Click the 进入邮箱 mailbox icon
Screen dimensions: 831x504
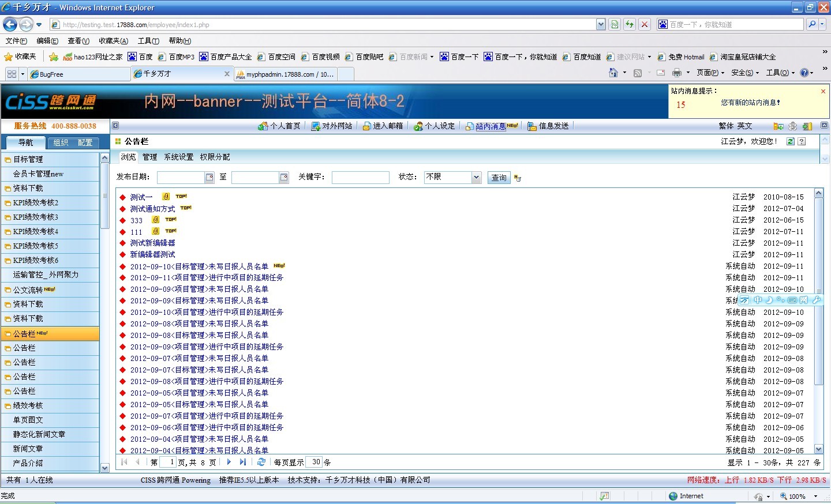(x=366, y=126)
